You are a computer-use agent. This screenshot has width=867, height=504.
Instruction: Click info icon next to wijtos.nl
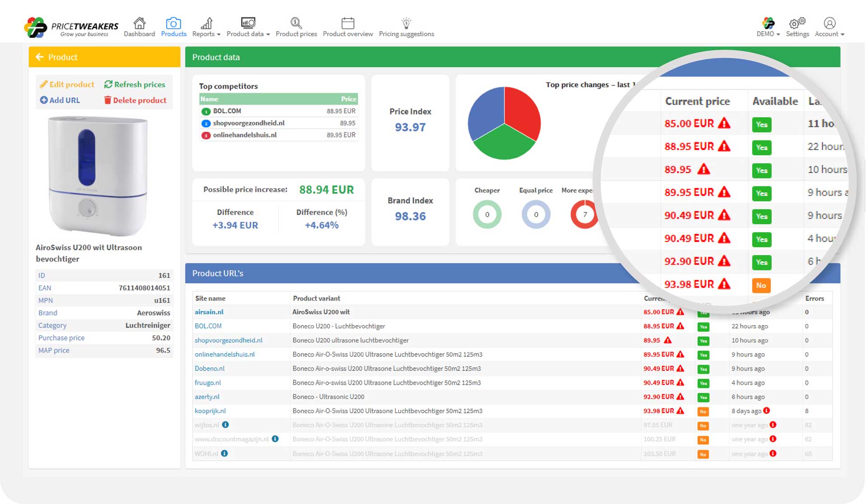[225, 425]
